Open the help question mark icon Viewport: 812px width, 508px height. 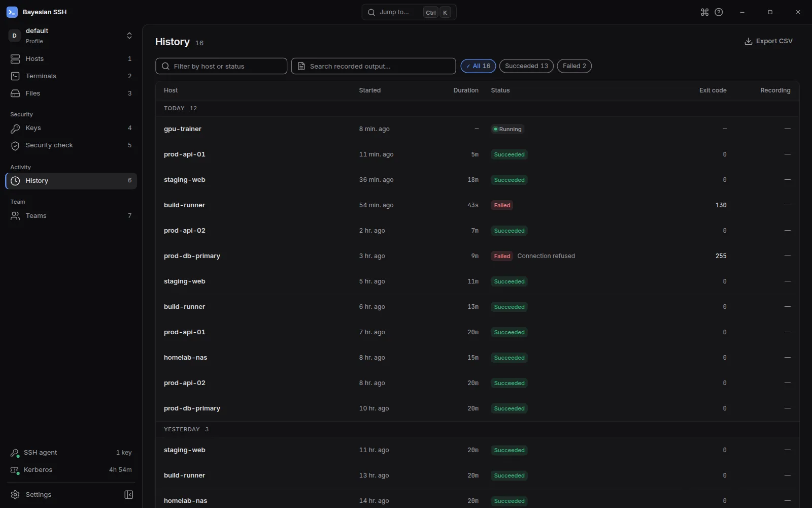[x=719, y=12]
